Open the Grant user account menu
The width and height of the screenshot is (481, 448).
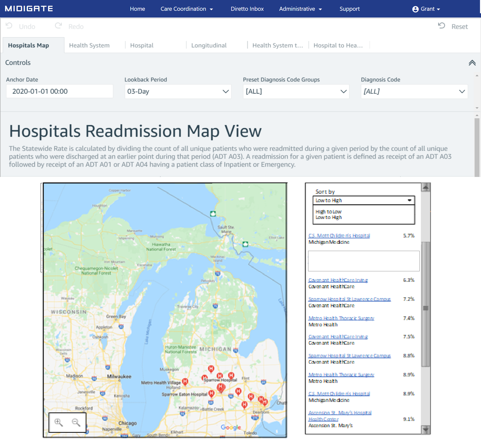coord(426,9)
